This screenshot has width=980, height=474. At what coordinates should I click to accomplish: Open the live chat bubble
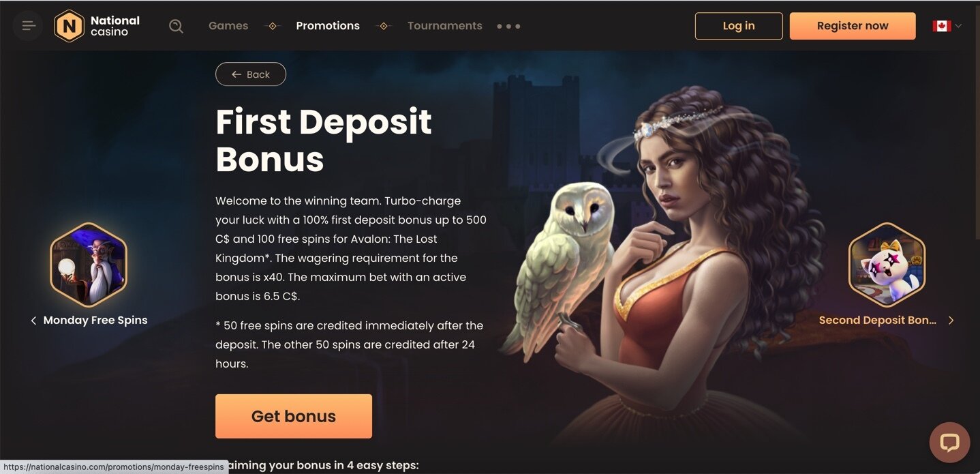pos(949,443)
